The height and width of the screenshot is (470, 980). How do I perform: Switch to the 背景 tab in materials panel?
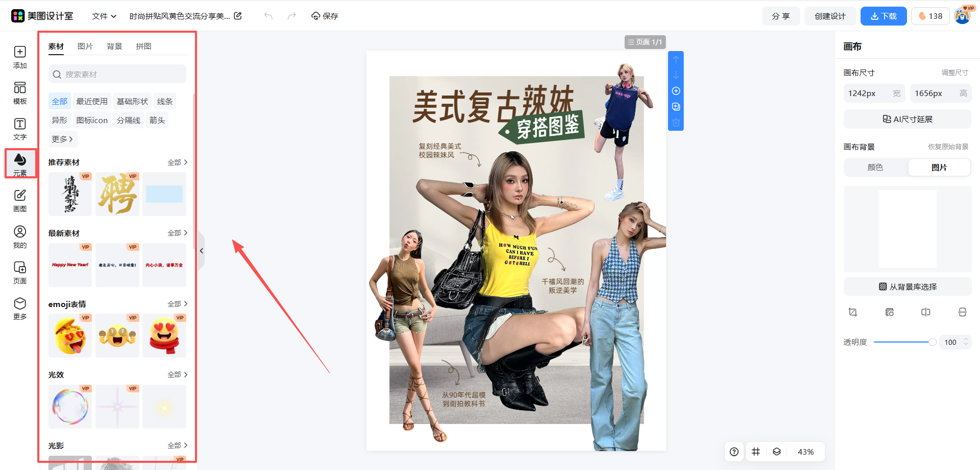[114, 46]
